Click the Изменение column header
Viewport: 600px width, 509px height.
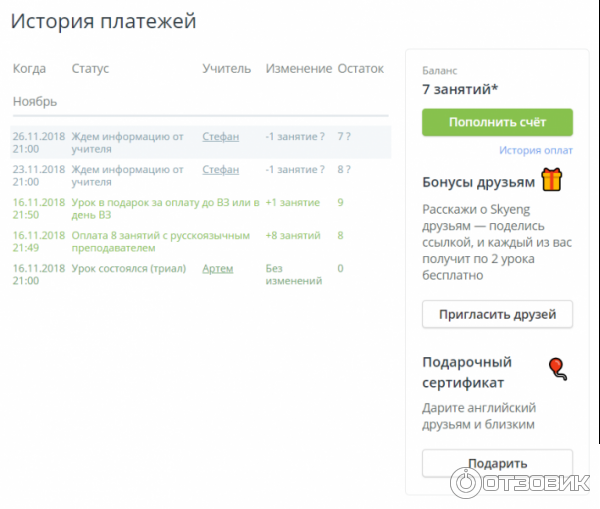298,69
